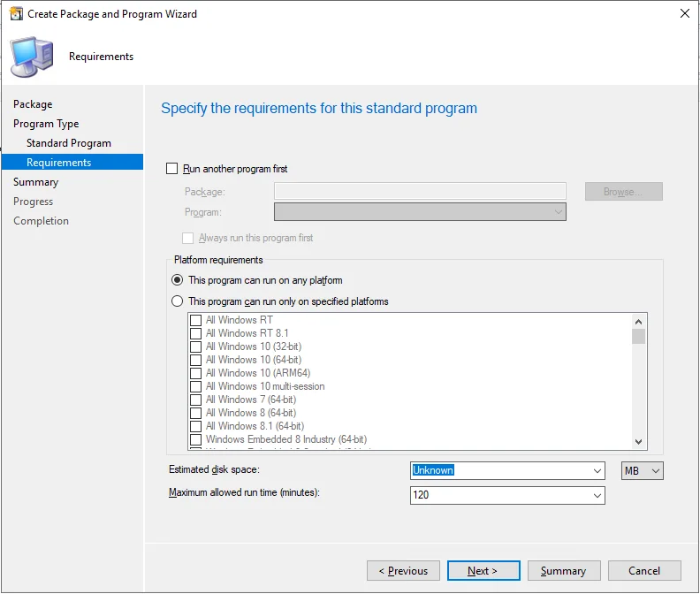Cancel the wizard
The width and height of the screenshot is (700, 594).
644,571
